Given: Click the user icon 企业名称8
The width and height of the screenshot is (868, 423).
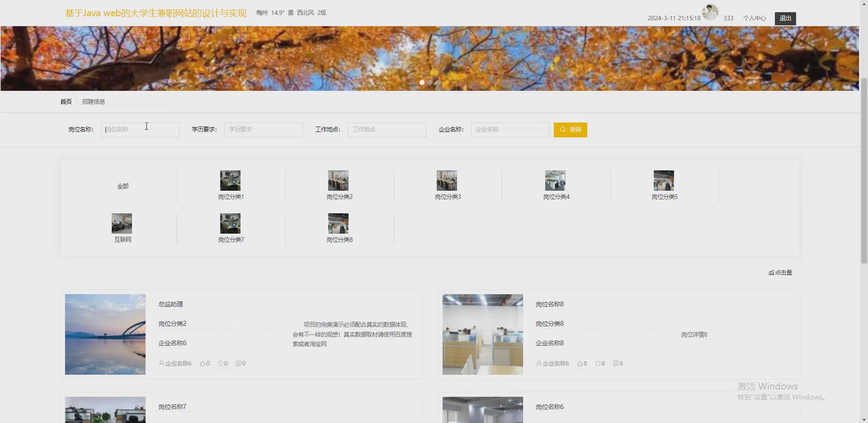Looking at the screenshot, I should coord(539,363).
